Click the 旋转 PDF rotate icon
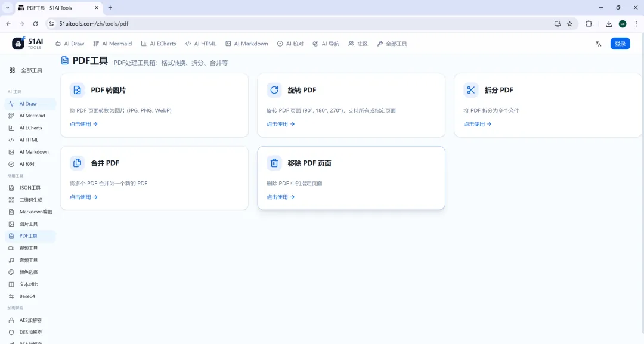644x344 pixels. coord(274,90)
